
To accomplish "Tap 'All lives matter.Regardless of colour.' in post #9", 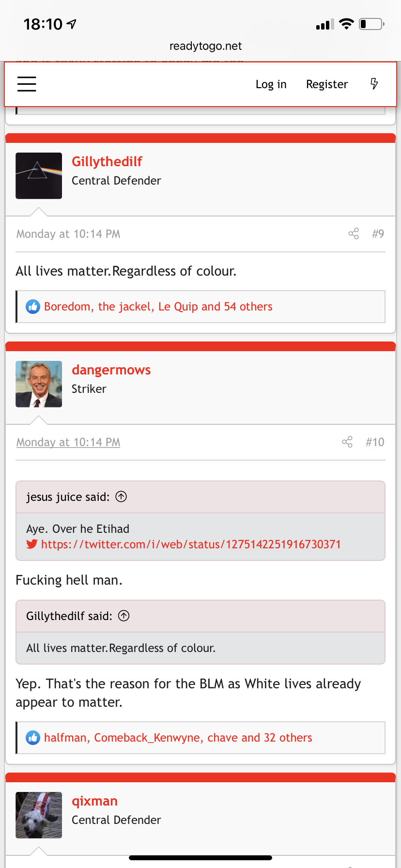I will pyautogui.click(x=126, y=271).
